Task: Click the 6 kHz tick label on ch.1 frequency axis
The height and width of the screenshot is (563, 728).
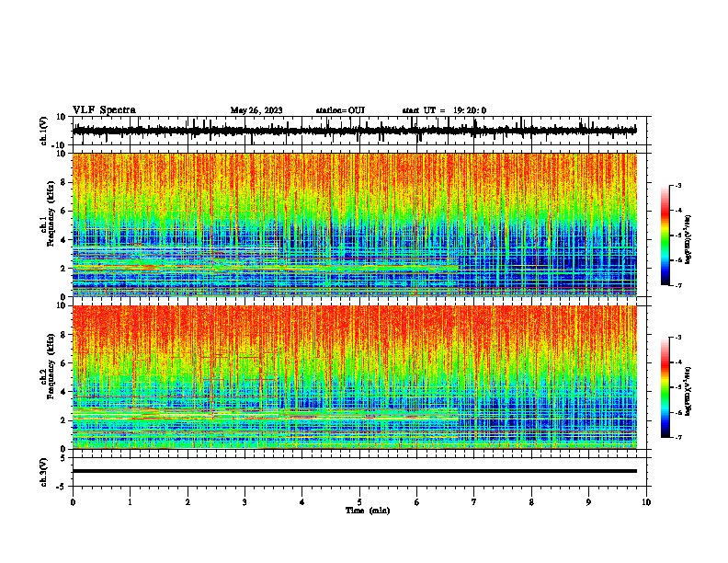Action: pyautogui.click(x=63, y=211)
